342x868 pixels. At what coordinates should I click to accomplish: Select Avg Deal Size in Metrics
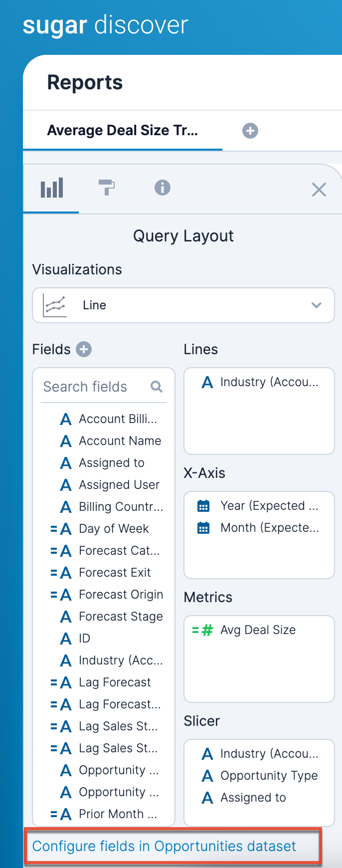pyautogui.click(x=258, y=630)
